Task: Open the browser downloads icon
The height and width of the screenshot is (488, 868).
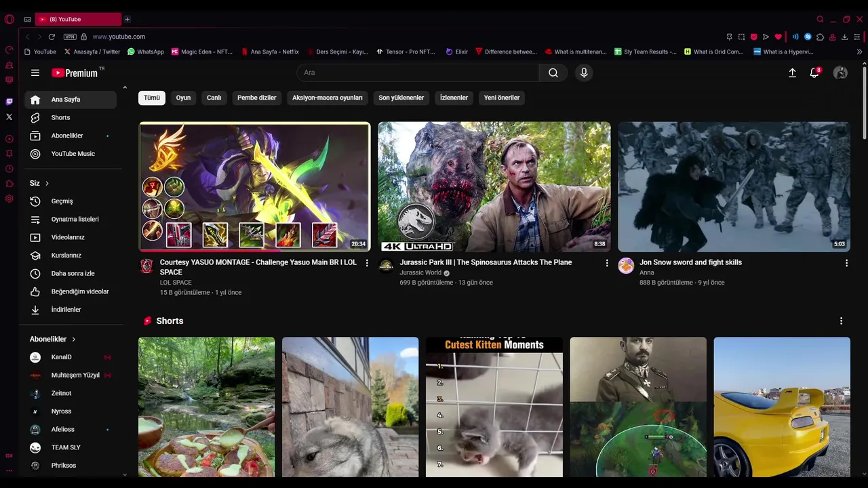Action: click(x=844, y=37)
